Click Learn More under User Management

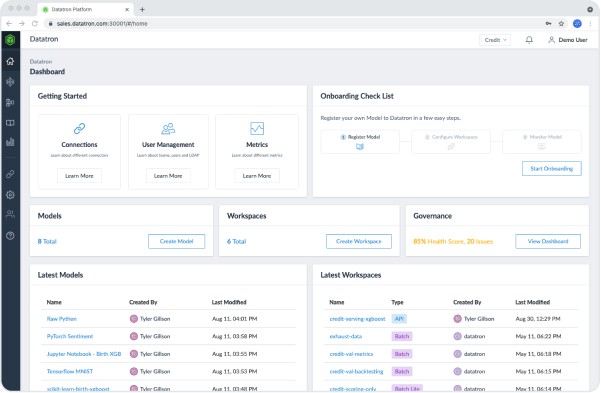coord(168,176)
